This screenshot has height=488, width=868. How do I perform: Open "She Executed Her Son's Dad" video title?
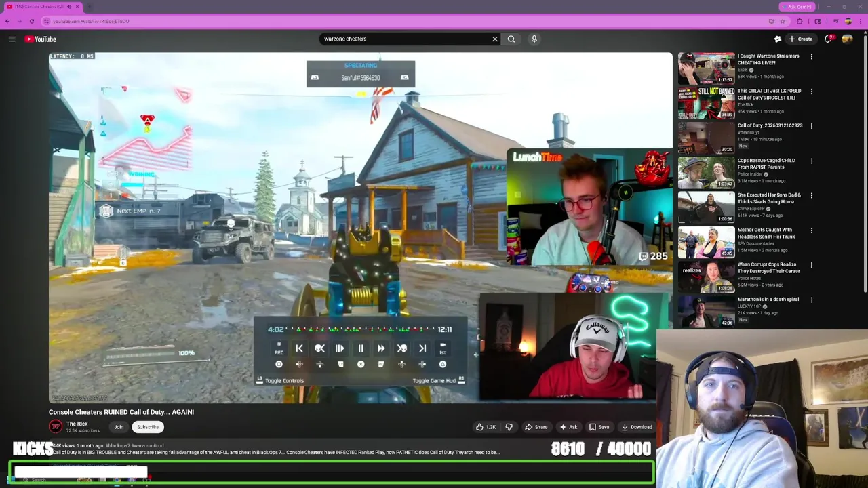coord(769,198)
